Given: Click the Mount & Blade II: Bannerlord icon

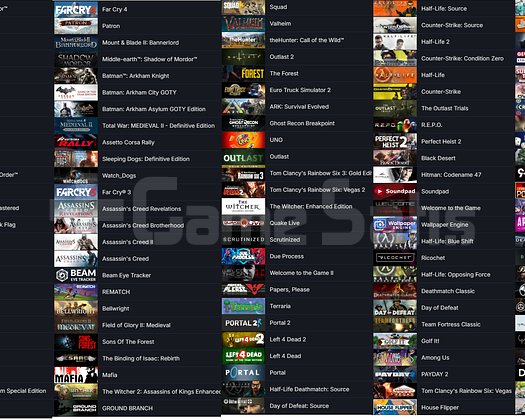Looking at the screenshot, I should click(76, 43).
